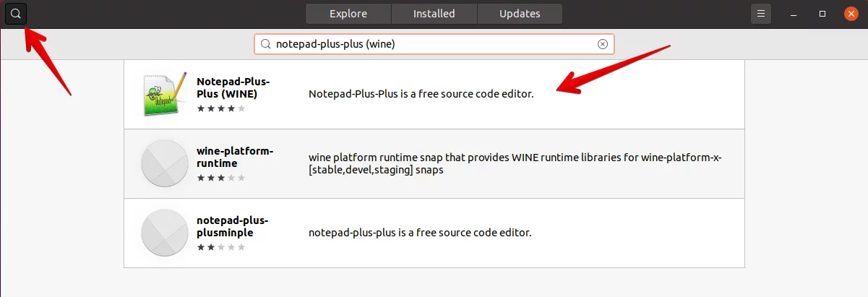Click into the software search field
Screen dimensions: 868x297
pos(434,44)
